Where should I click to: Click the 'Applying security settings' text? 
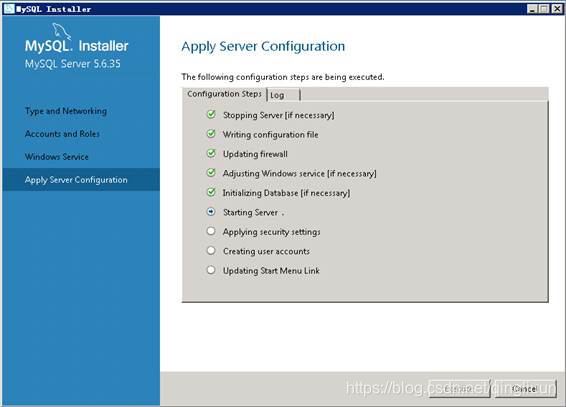pyautogui.click(x=271, y=232)
